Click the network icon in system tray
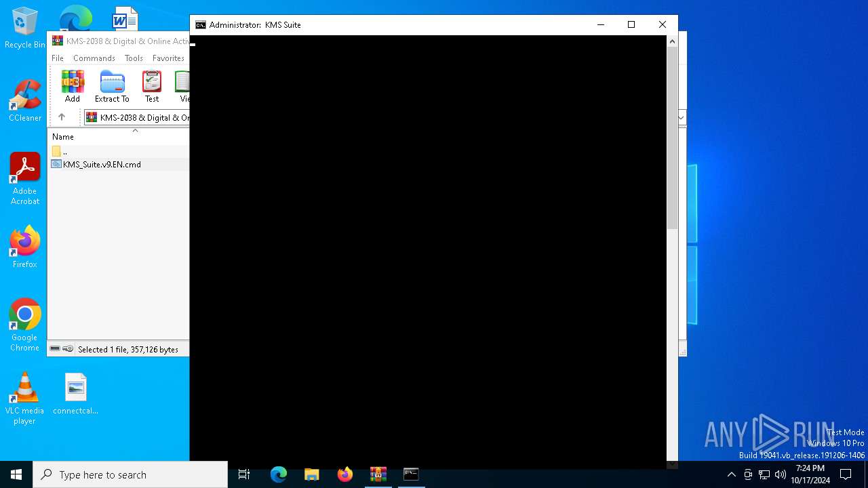Viewport: 868px width, 488px height. pos(764,474)
